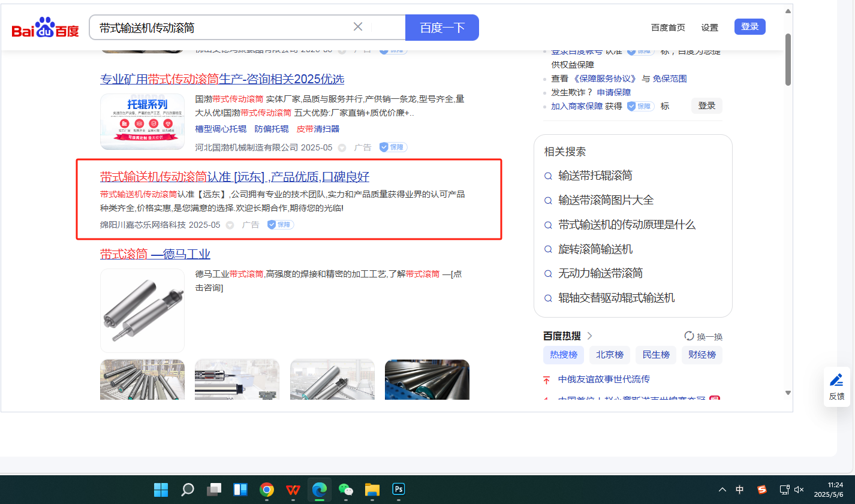Image resolution: width=855 pixels, height=504 pixels.
Task: Search related term 无动力输送带滚筒
Action: [x=600, y=273]
